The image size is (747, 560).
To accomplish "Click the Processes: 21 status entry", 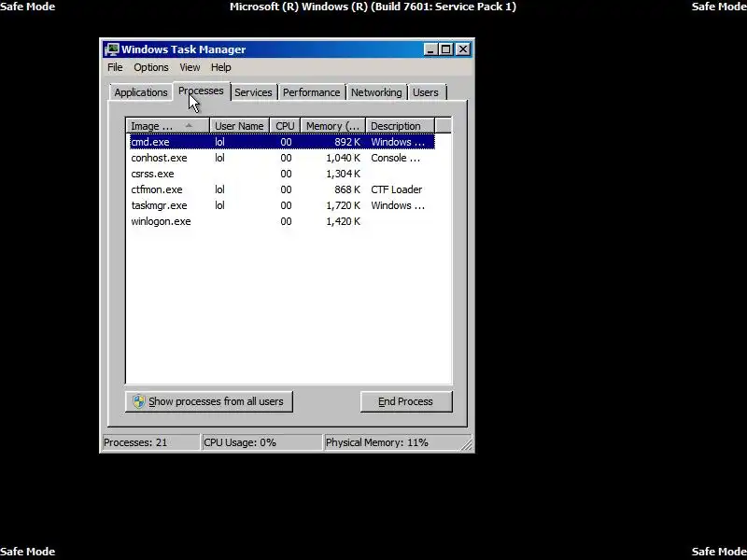I will pyautogui.click(x=151, y=442).
